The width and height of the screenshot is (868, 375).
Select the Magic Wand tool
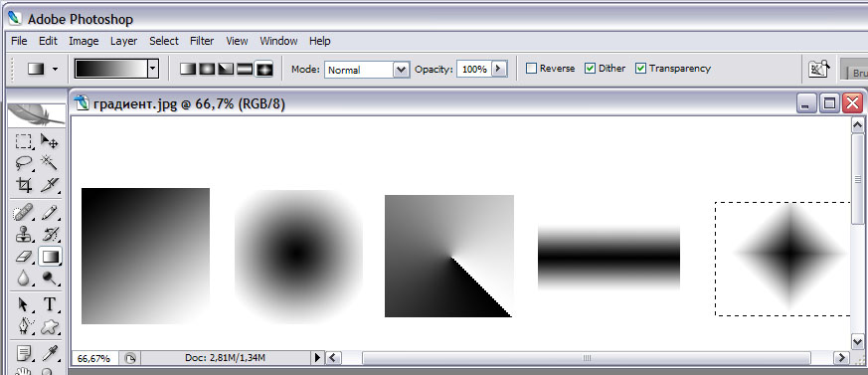(50, 163)
